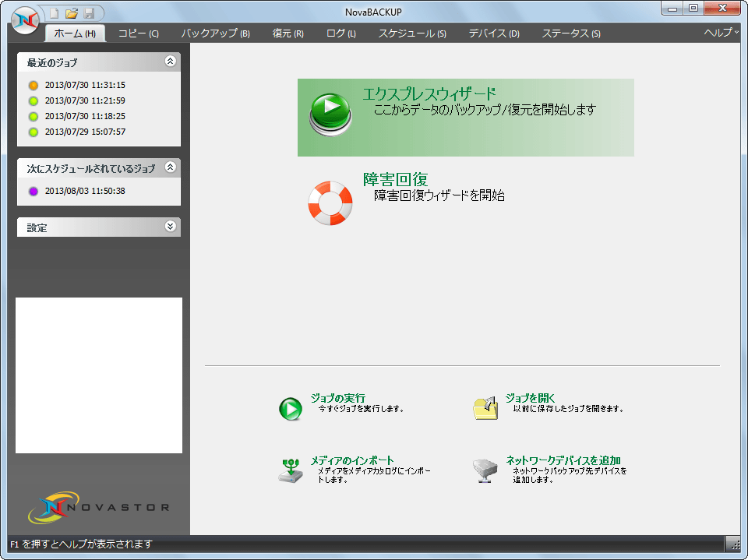
Task: Click the orange status dot for 11:31:15 job
Action: [34, 86]
